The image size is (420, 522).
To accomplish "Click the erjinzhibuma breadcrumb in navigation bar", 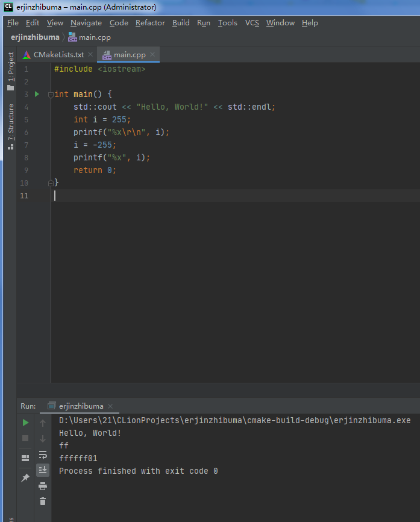I will (x=35, y=37).
